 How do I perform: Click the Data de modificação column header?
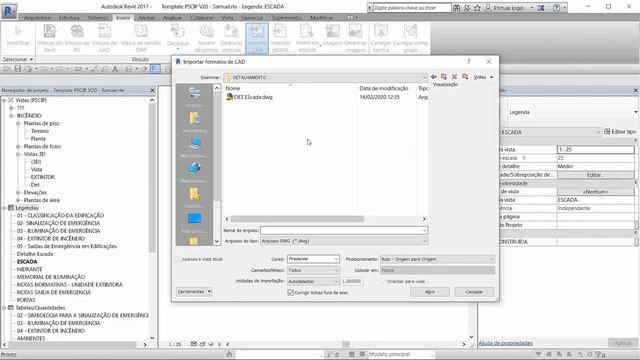tap(384, 88)
